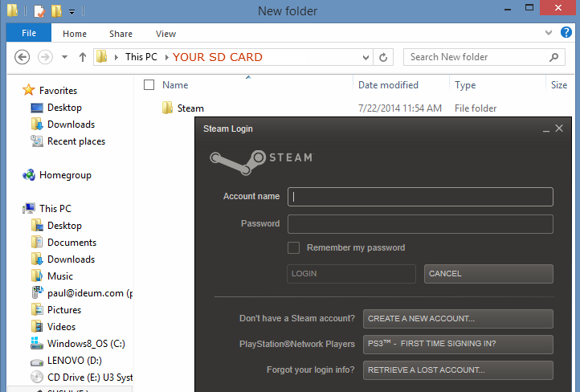This screenshot has height=392, width=580.
Task: Expand the arrow after This PC in address bar
Action: (167, 57)
